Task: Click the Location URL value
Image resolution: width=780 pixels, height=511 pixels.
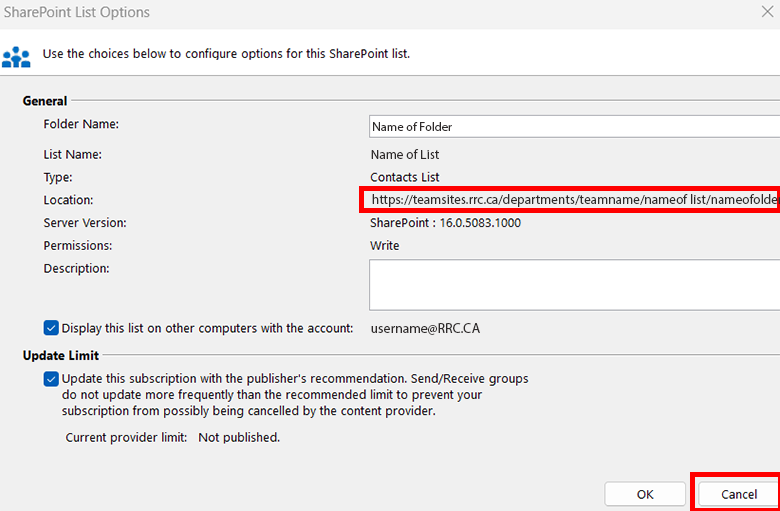Action: tap(572, 200)
